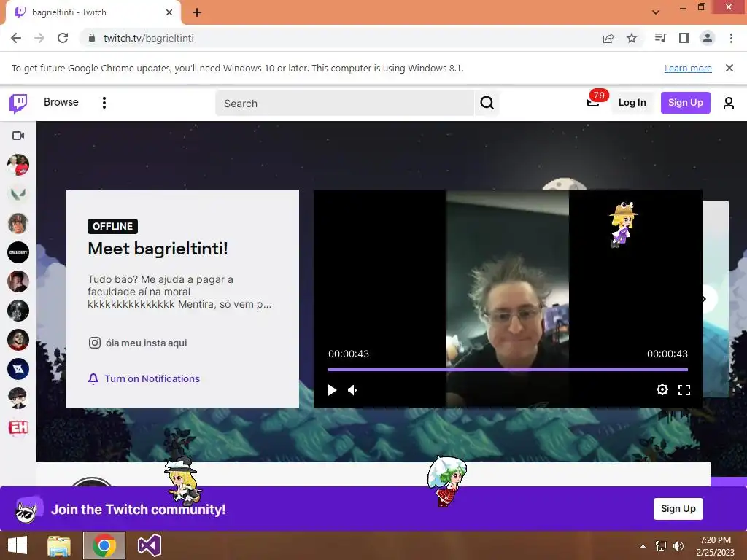Close the bagrieltinti Twitch tab

click(169, 12)
